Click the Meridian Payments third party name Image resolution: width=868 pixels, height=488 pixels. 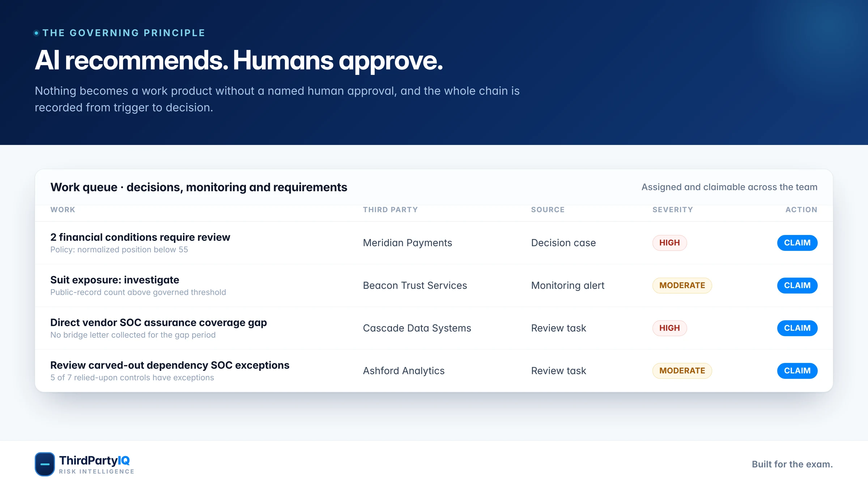tap(408, 243)
